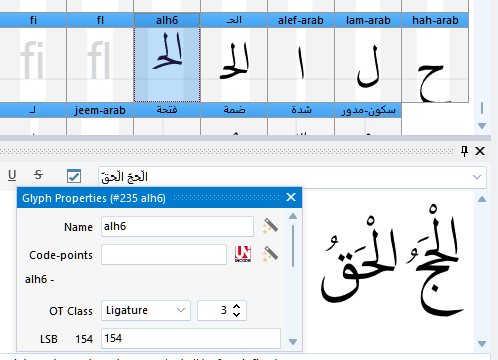Select the hah-arab glyph cell
Viewport: 498px width, 360px height.
[x=435, y=57]
